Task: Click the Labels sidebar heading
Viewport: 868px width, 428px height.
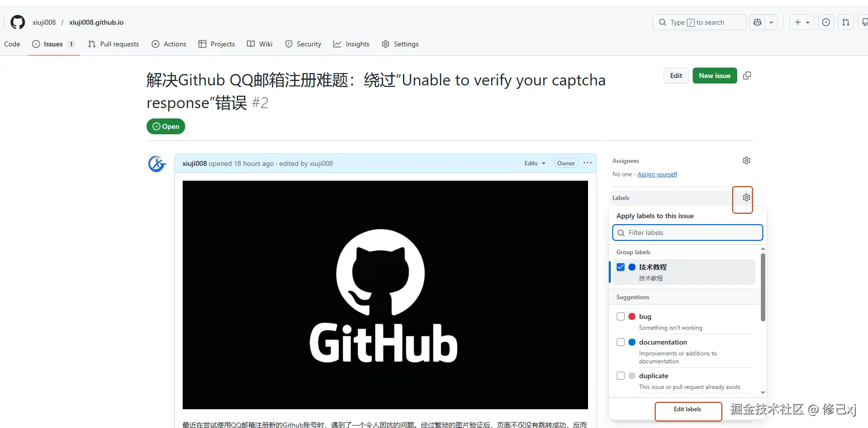Action: point(621,198)
